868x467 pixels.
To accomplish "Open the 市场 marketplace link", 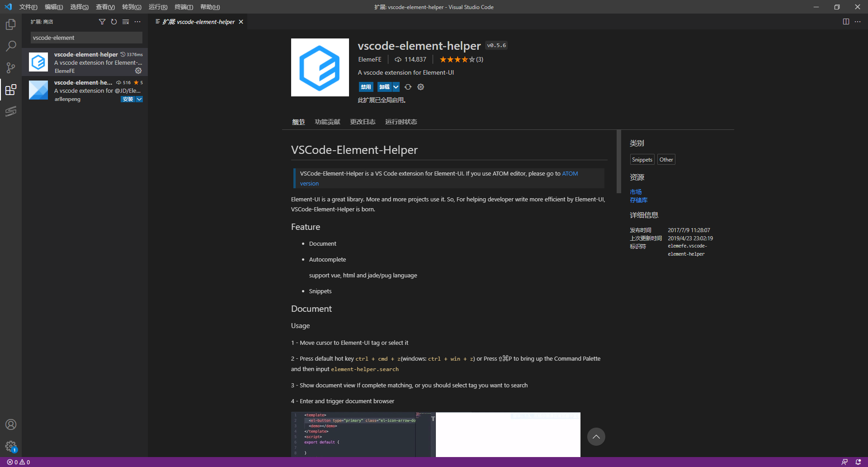I will point(636,192).
